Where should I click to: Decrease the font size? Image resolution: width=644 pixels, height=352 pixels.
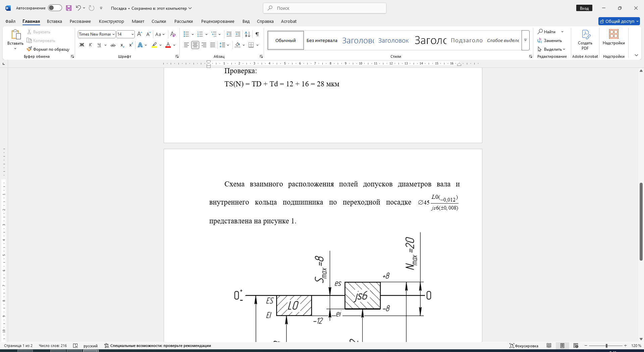pos(149,34)
